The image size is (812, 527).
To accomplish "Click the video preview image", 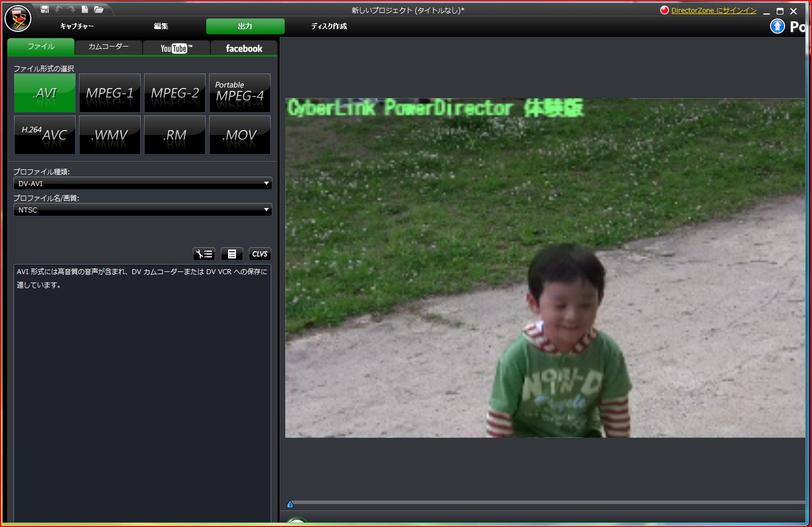I will coord(545,268).
